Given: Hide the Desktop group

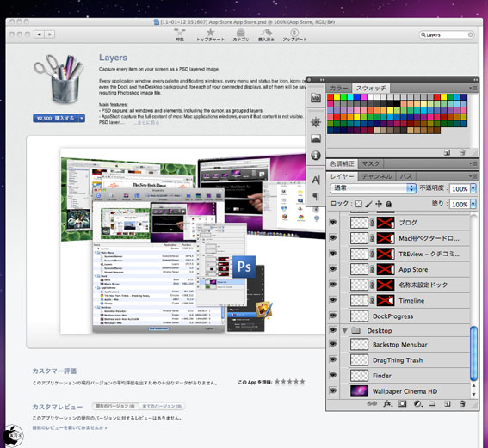Looking at the screenshot, I should 333,330.
